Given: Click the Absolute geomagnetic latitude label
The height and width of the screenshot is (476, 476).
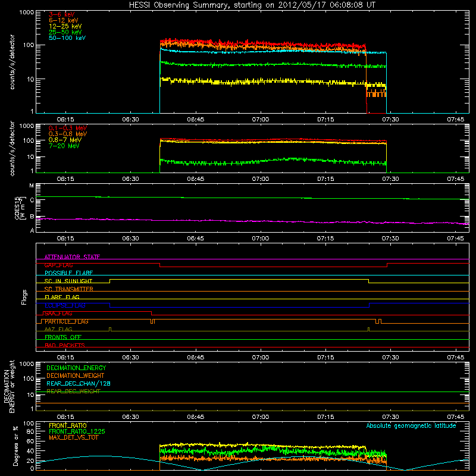Looking at the screenshot, I should (x=411, y=425).
